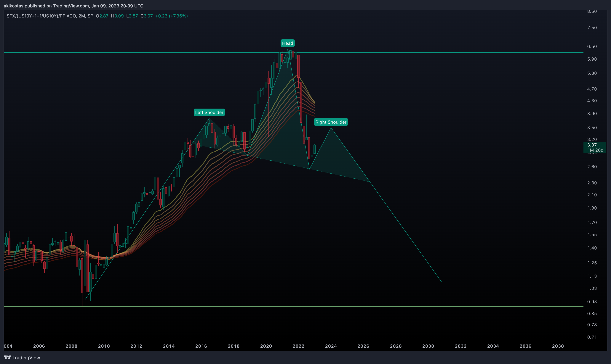
Task: Click the 2030 label on time axis
Action: (428, 346)
